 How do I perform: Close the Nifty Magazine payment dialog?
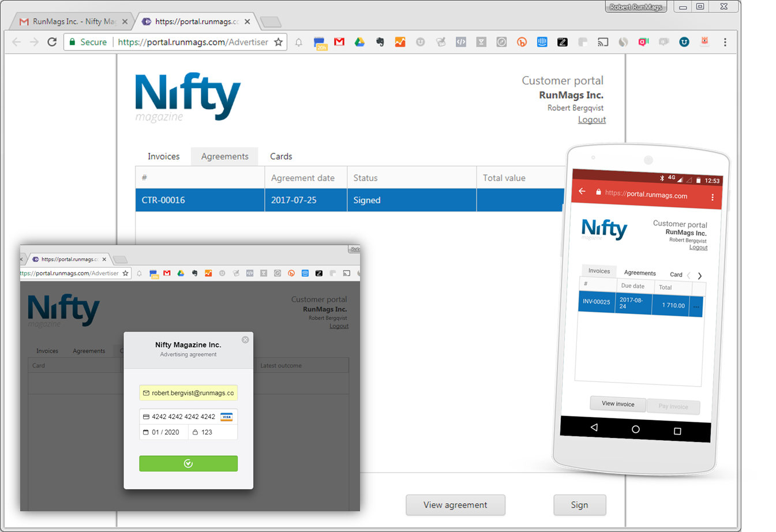click(245, 340)
